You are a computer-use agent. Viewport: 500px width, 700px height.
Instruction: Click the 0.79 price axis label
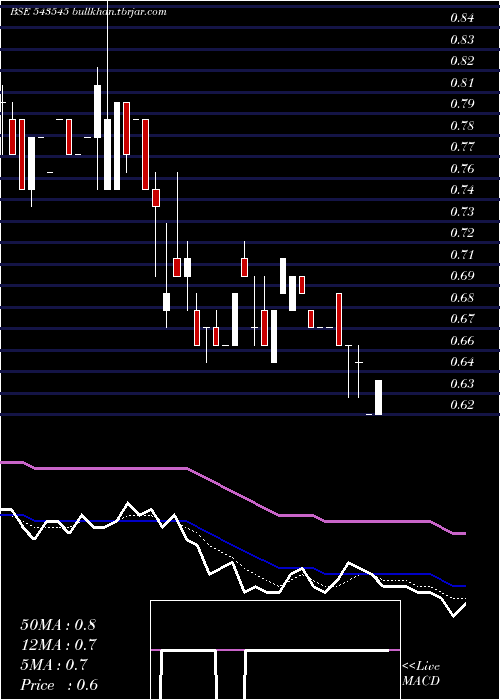[462, 104]
